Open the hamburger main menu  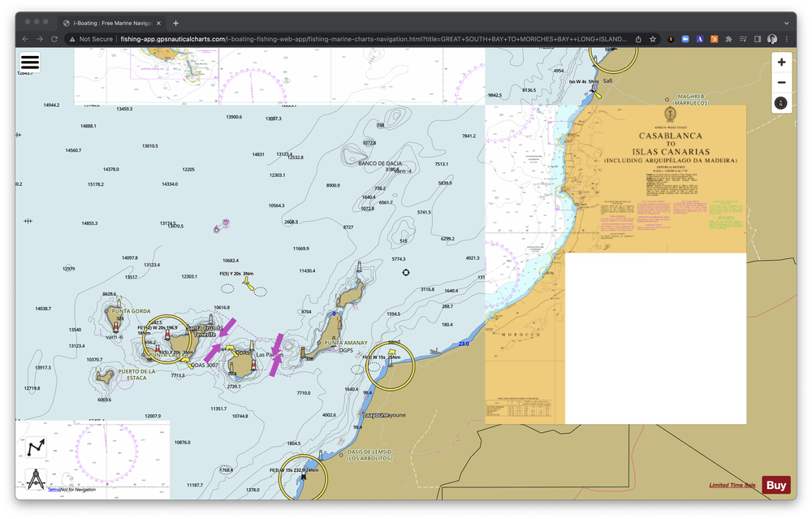(x=30, y=63)
